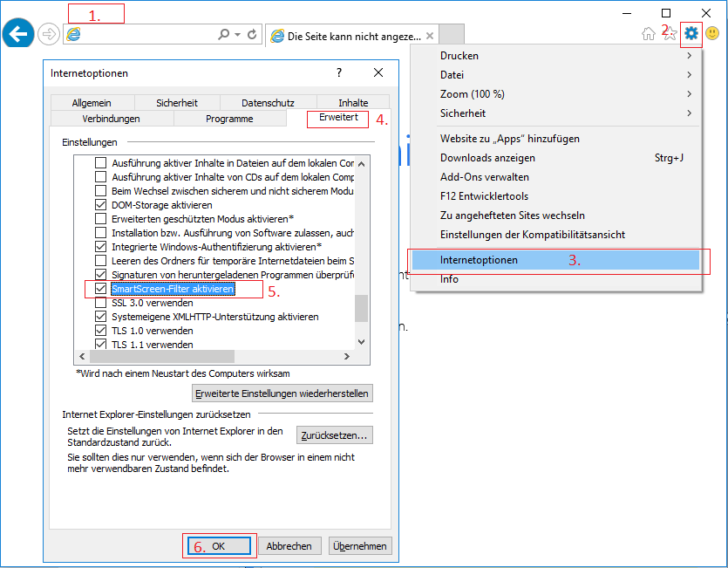Enable SSL 3.0 verwenden
Viewport: 728px width, 568px height.
click(x=100, y=303)
